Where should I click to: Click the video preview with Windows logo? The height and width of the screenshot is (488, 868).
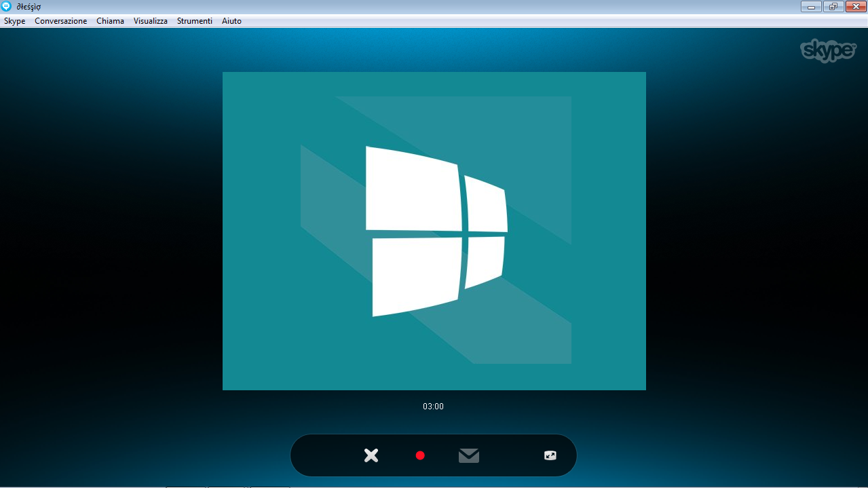(x=434, y=231)
